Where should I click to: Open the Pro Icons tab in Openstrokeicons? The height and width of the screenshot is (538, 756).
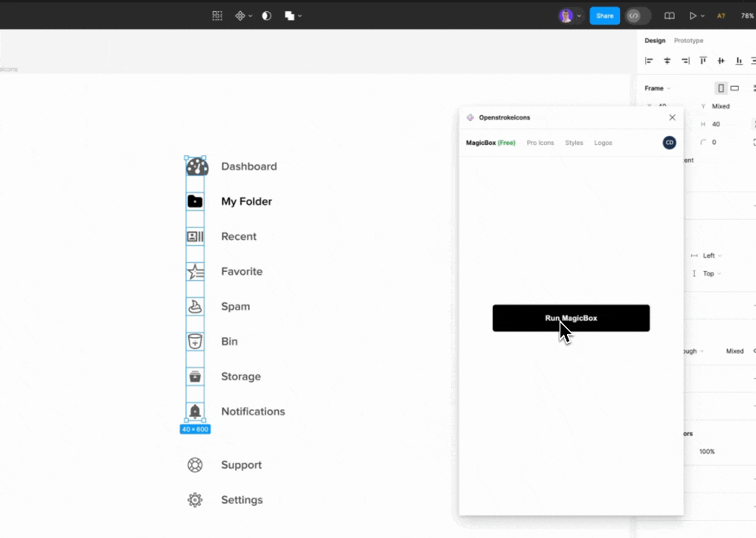point(540,143)
